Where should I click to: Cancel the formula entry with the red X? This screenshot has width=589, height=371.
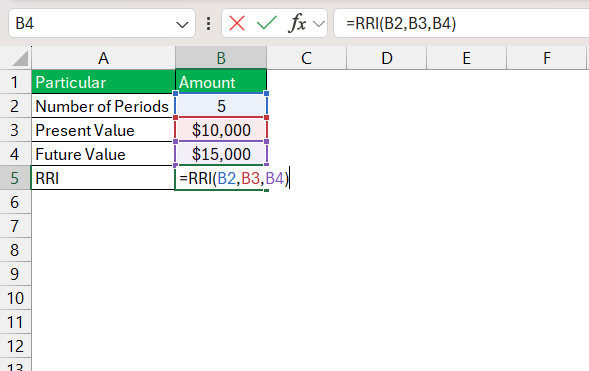click(237, 23)
